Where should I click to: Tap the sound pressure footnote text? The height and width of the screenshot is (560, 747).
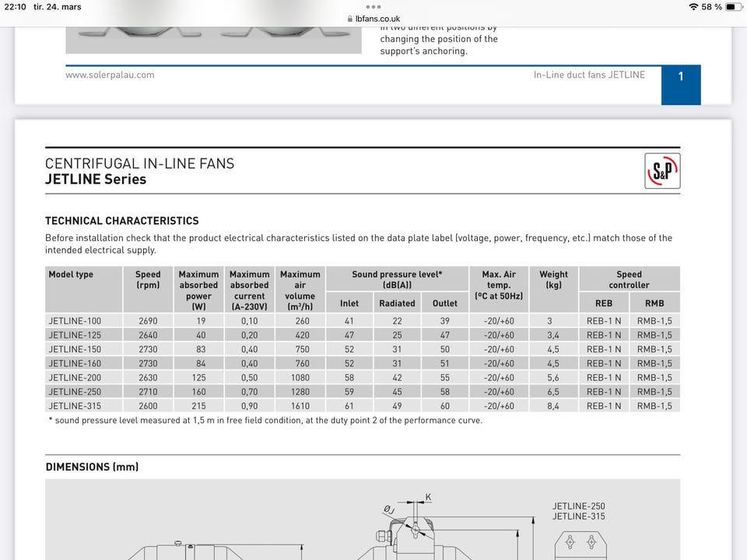point(265,420)
